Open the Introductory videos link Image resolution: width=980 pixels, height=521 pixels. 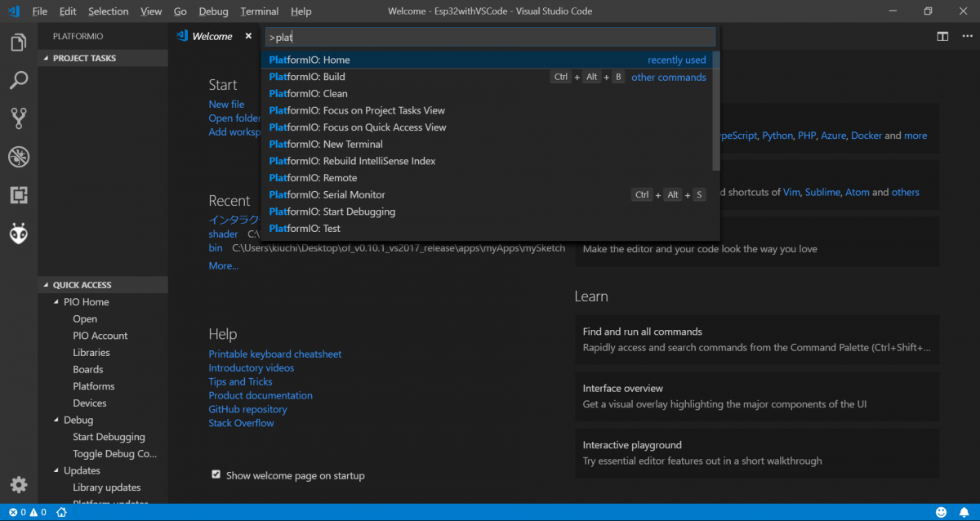[x=252, y=368]
